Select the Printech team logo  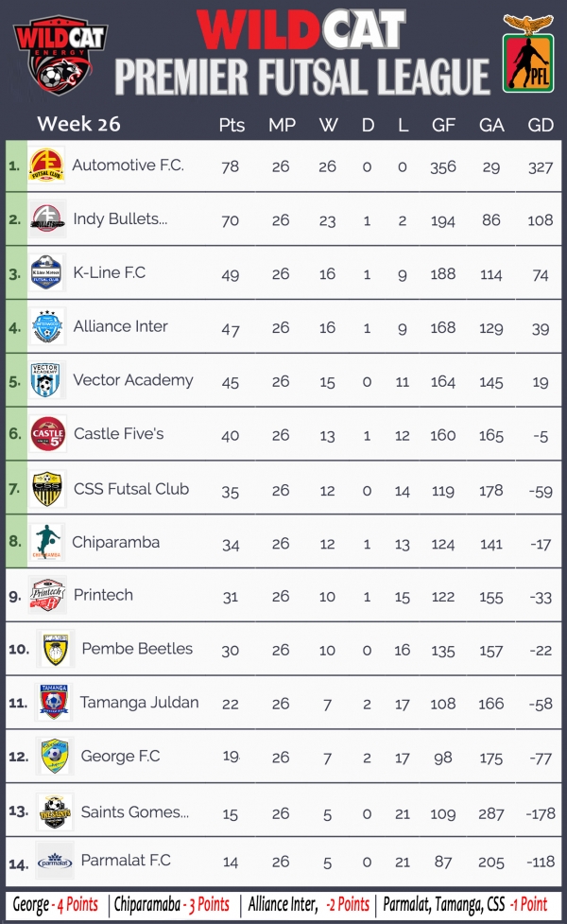click(47, 595)
